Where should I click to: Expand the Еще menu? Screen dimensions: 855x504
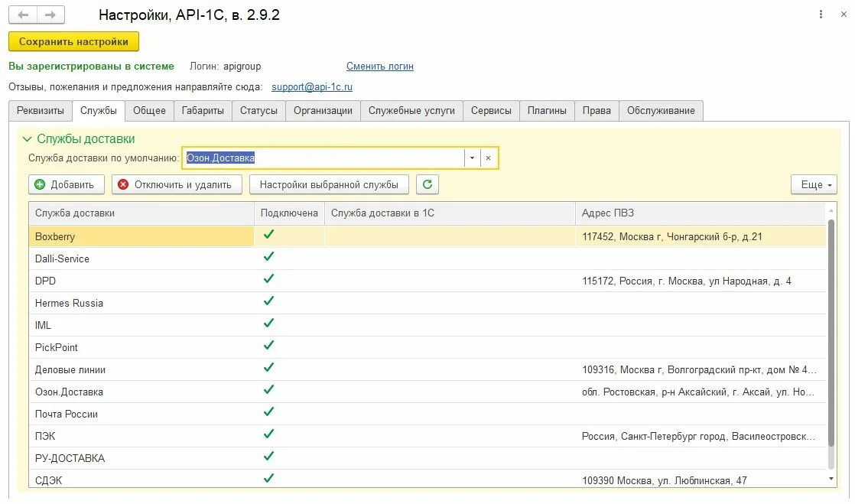point(814,184)
